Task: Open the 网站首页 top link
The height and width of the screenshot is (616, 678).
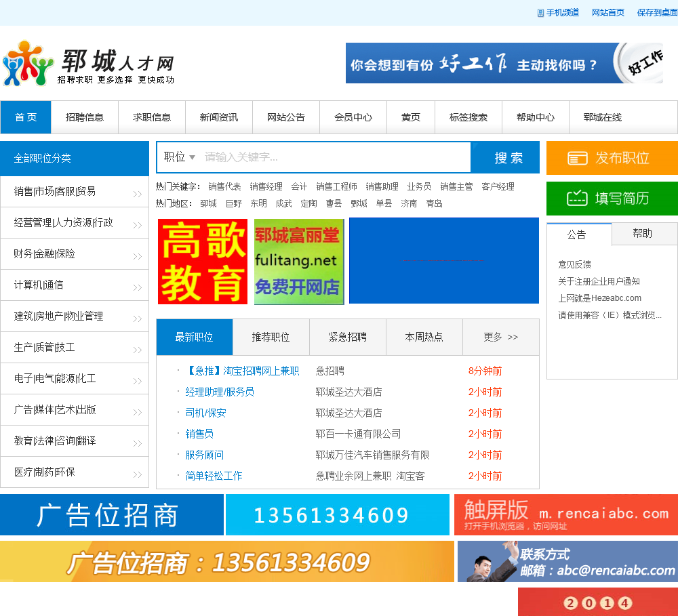Action: coord(608,13)
